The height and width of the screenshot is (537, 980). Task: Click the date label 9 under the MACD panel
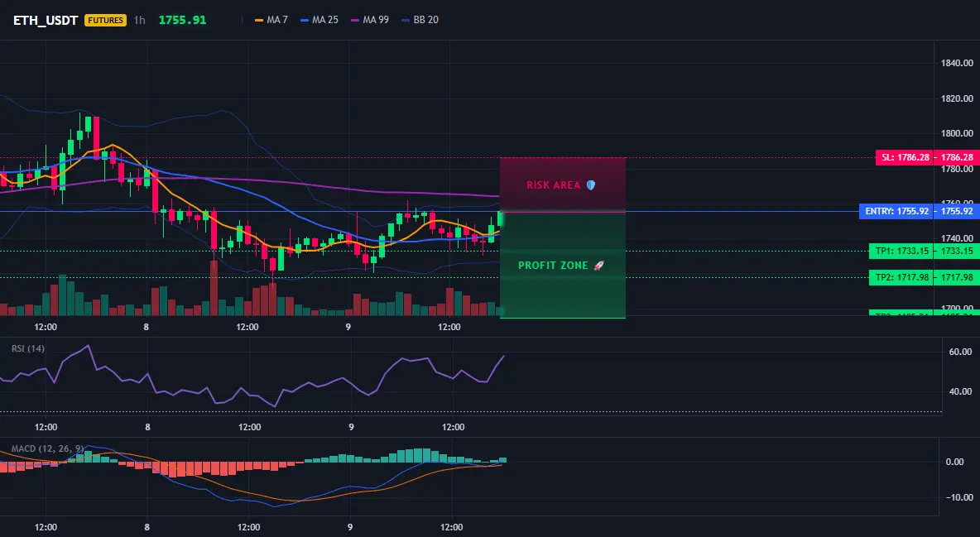(350, 527)
